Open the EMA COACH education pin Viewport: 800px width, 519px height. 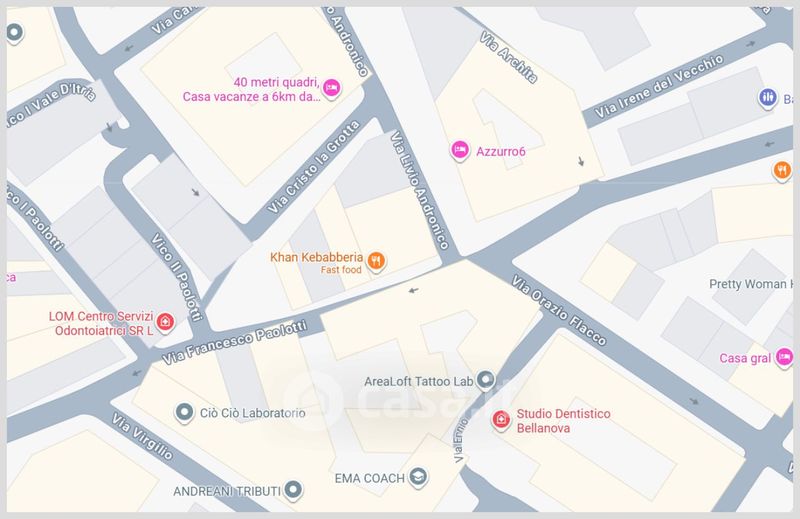(418, 478)
